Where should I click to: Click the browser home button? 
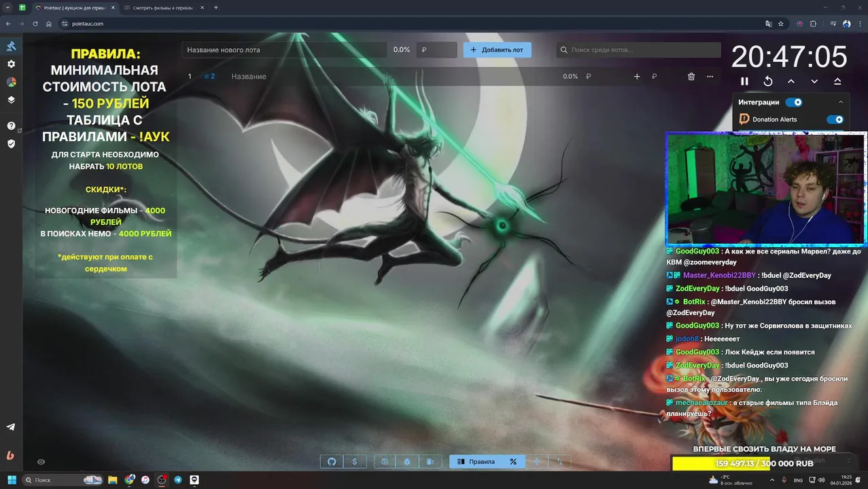tap(49, 24)
